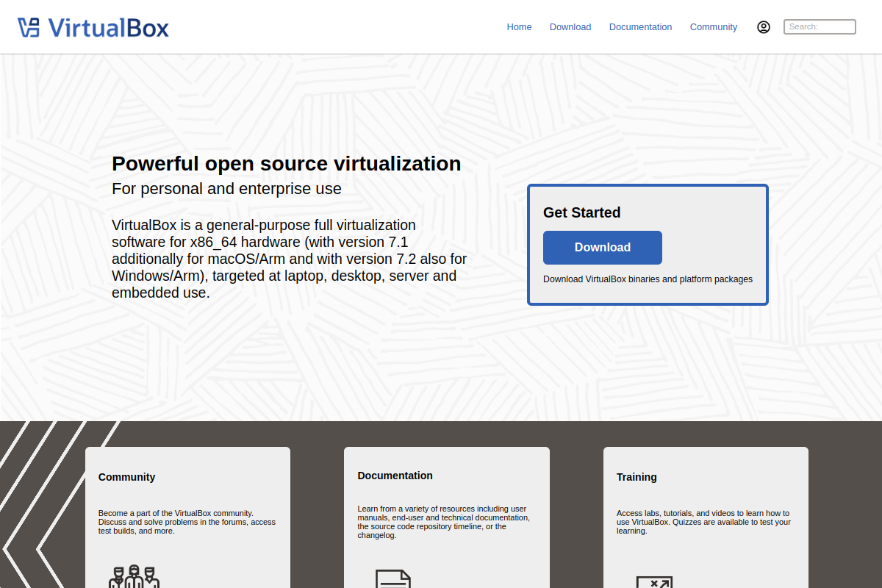
Task: Click the Training presentation board icon
Action: click(654, 581)
